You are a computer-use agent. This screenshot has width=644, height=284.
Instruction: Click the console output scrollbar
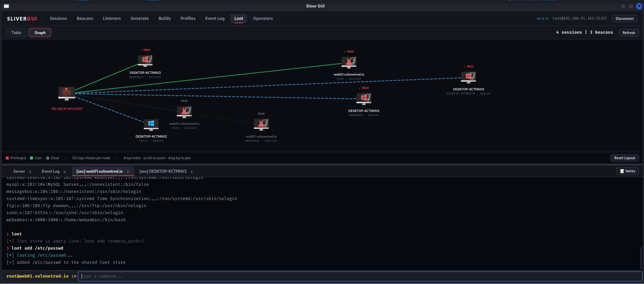point(641,258)
